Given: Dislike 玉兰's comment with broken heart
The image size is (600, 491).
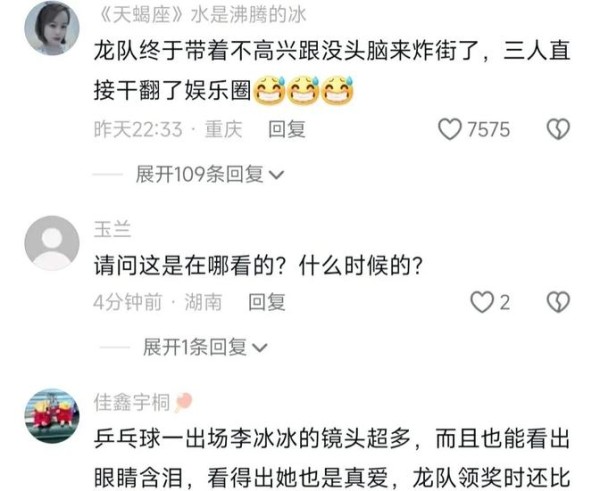Looking at the screenshot, I should (x=558, y=302).
